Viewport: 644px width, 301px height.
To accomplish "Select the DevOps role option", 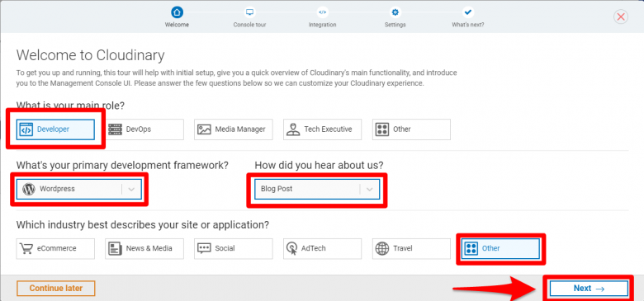I will pos(144,129).
